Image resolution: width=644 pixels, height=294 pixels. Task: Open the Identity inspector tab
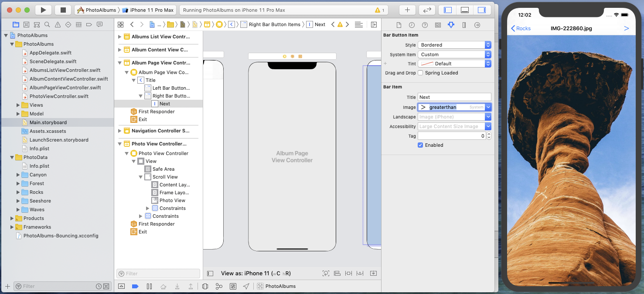[438, 25]
